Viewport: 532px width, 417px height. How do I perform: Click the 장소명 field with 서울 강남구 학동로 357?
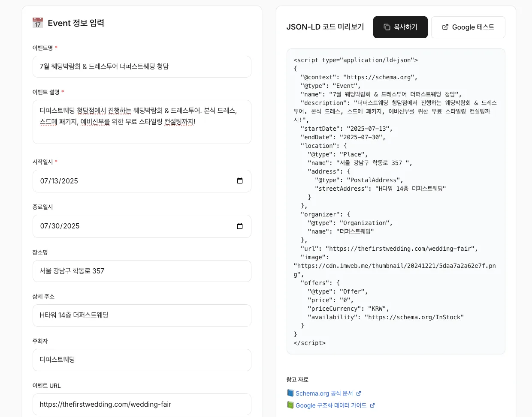coord(142,271)
